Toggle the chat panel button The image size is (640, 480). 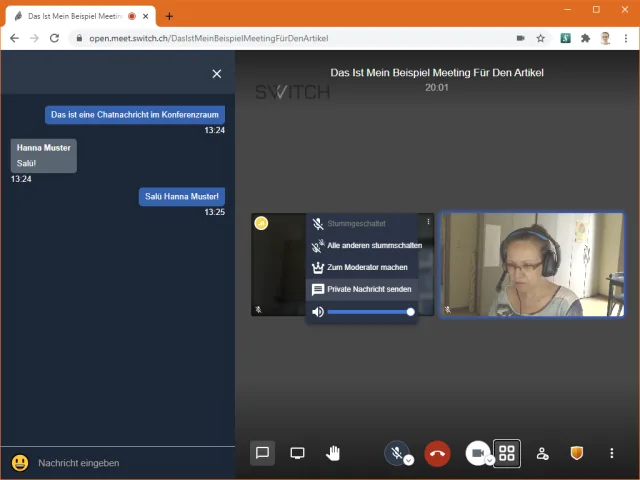point(262,453)
